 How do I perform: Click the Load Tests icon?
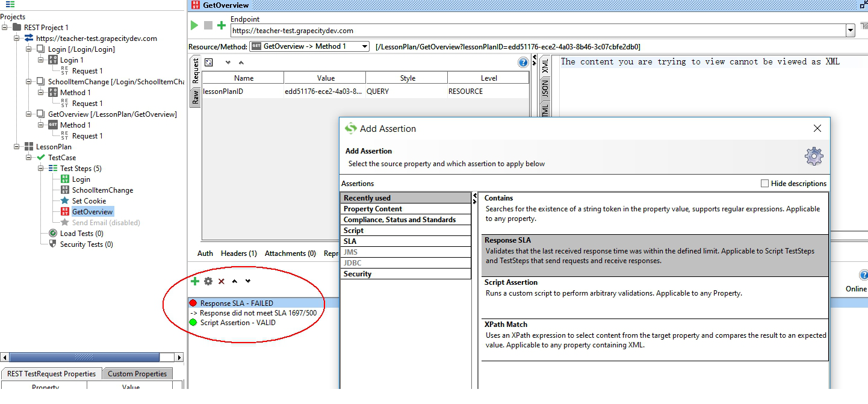click(53, 233)
